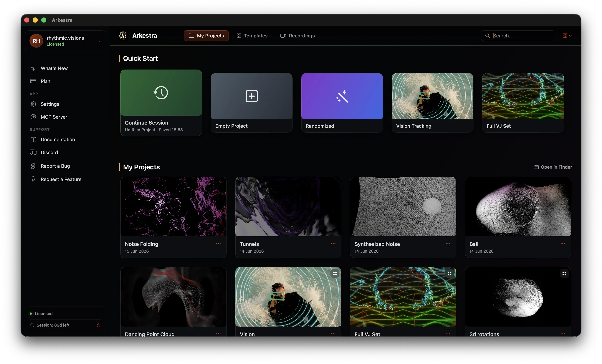The image size is (602, 364).
Task: Click template badge on Vision thumbnail
Action: coord(335,274)
